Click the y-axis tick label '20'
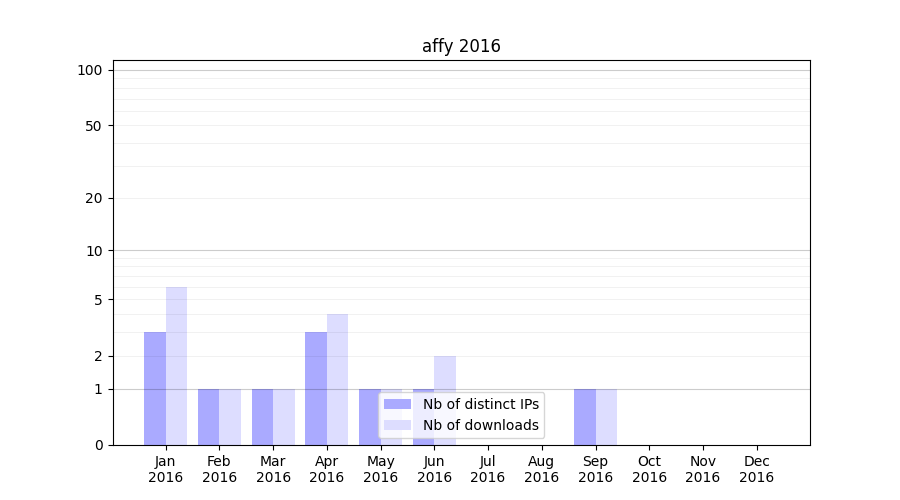This screenshot has width=900, height=500. click(x=94, y=198)
